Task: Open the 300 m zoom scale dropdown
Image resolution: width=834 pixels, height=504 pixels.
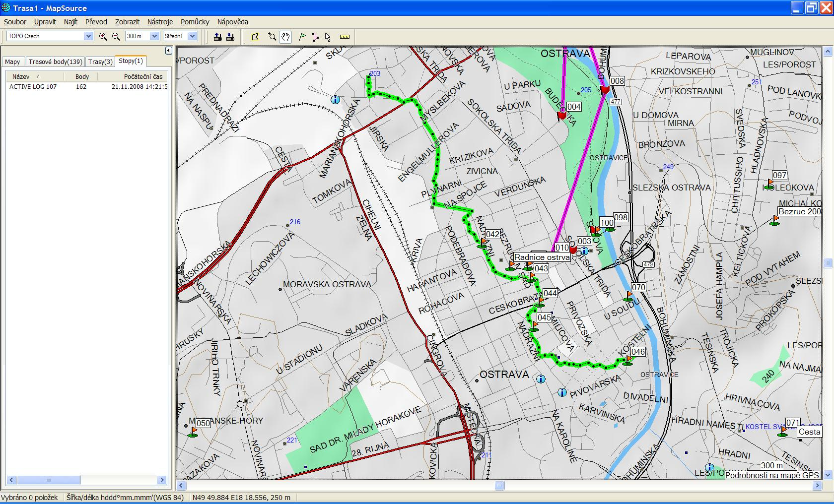Action: pos(154,36)
